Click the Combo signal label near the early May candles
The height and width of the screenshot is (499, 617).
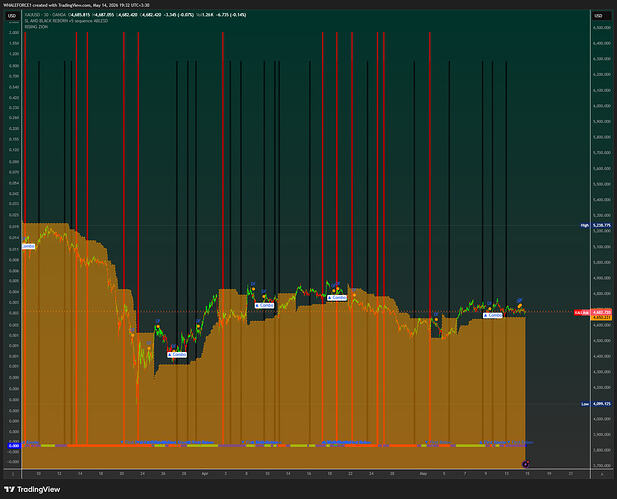[493, 315]
